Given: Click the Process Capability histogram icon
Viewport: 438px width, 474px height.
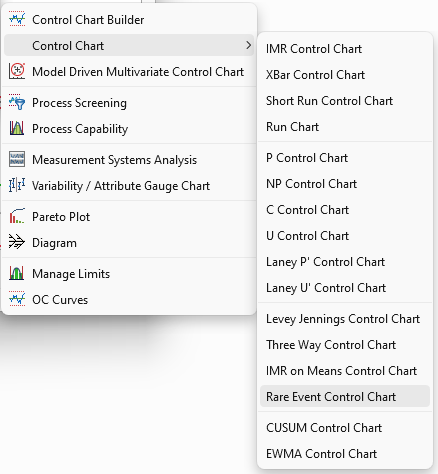Looking at the screenshot, I should (x=17, y=128).
